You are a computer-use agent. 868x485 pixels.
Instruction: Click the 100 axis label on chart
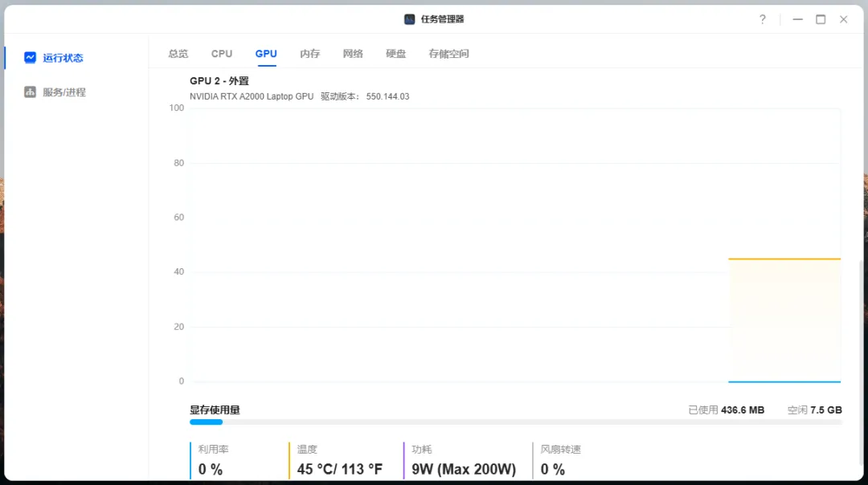[177, 108]
